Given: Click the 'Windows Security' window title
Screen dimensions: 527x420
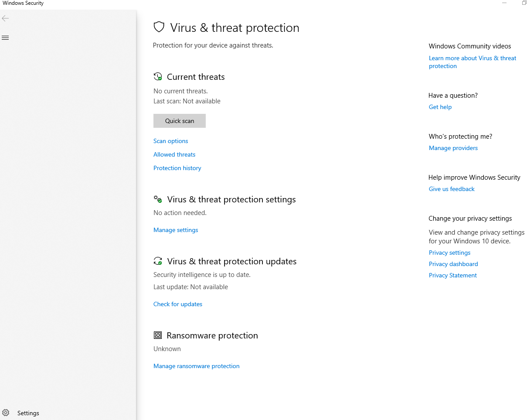Looking at the screenshot, I should (23, 3).
